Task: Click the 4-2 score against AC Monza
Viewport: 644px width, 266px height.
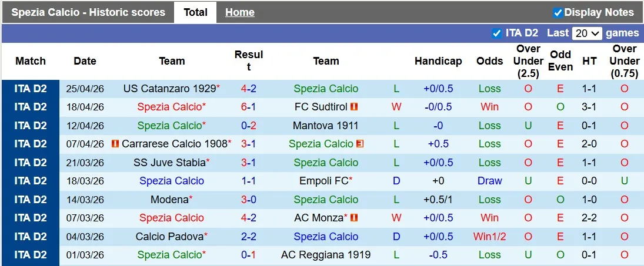Action: (x=248, y=218)
